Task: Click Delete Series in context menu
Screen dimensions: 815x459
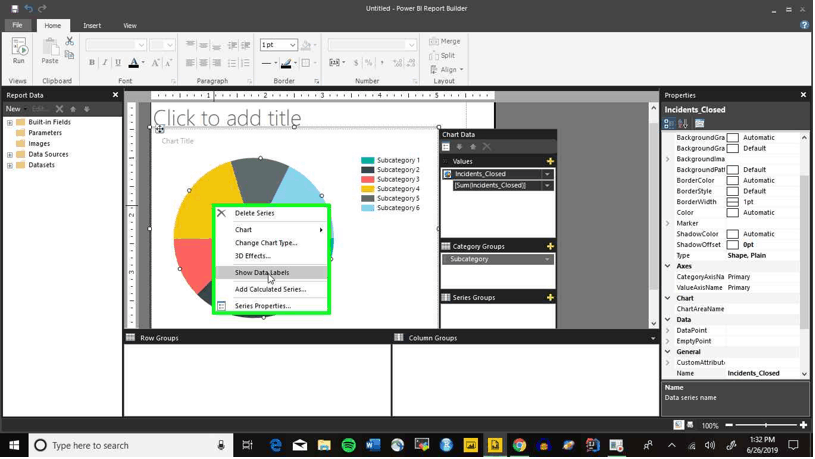Action: coord(271,213)
